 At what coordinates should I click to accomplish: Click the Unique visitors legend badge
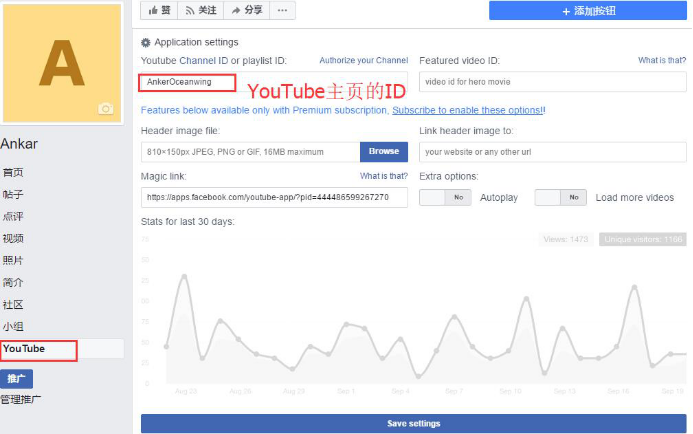643,240
